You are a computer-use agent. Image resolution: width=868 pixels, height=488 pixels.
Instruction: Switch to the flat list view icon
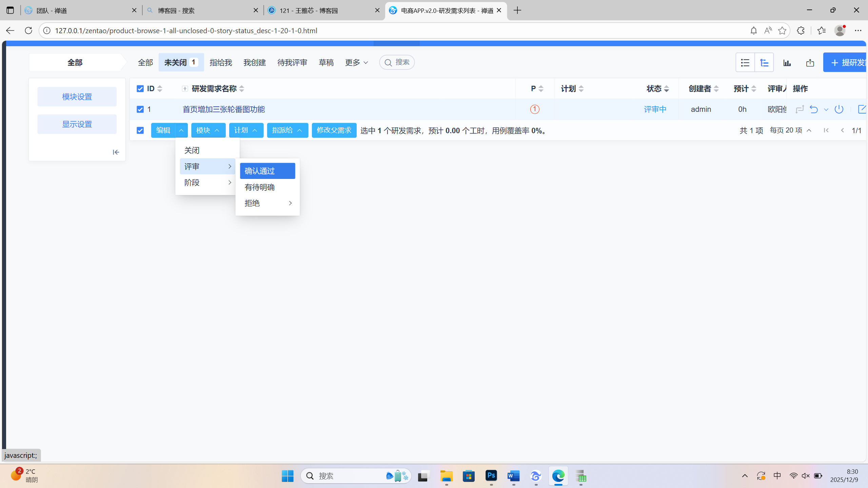(745, 63)
